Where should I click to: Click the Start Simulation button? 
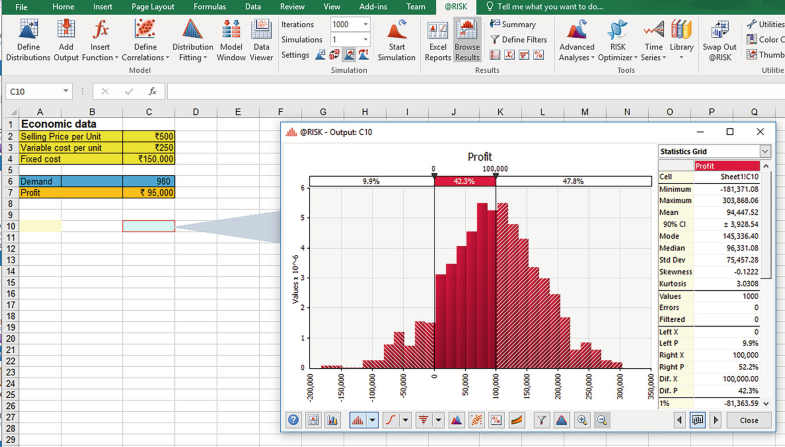[x=396, y=38]
